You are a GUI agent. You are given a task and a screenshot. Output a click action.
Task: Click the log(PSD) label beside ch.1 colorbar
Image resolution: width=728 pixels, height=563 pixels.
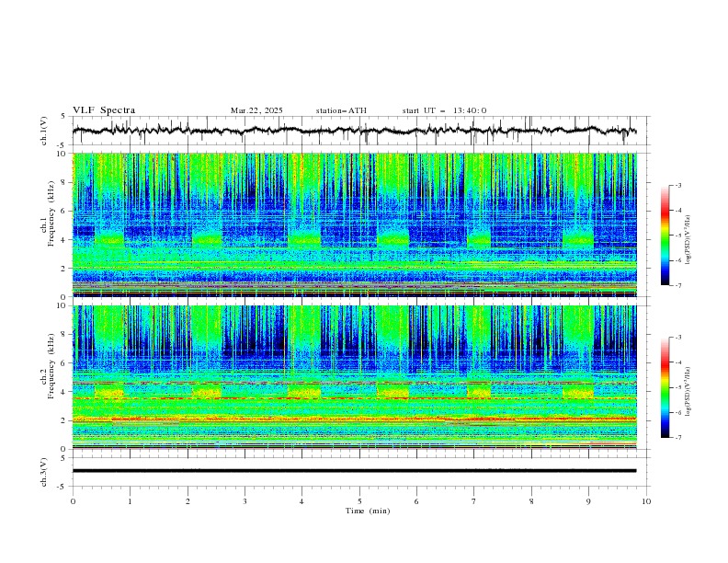688,240
